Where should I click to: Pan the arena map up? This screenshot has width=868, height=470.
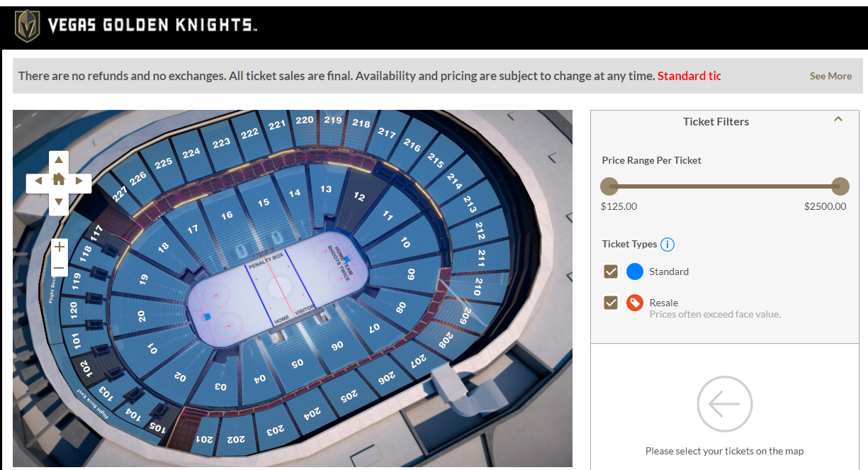click(59, 160)
